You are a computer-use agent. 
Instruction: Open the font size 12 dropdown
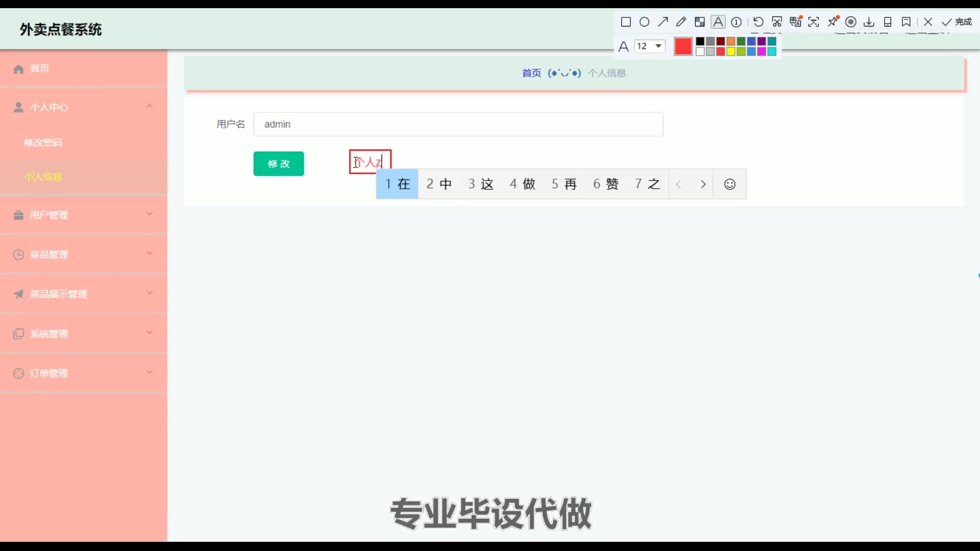pos(650,46)
